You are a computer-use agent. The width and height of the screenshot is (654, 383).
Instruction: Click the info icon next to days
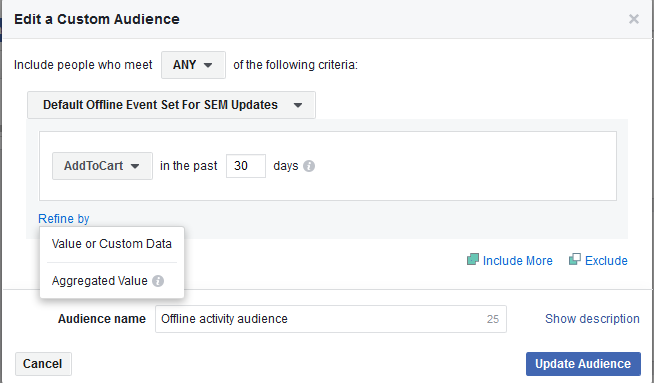[309, 166]
